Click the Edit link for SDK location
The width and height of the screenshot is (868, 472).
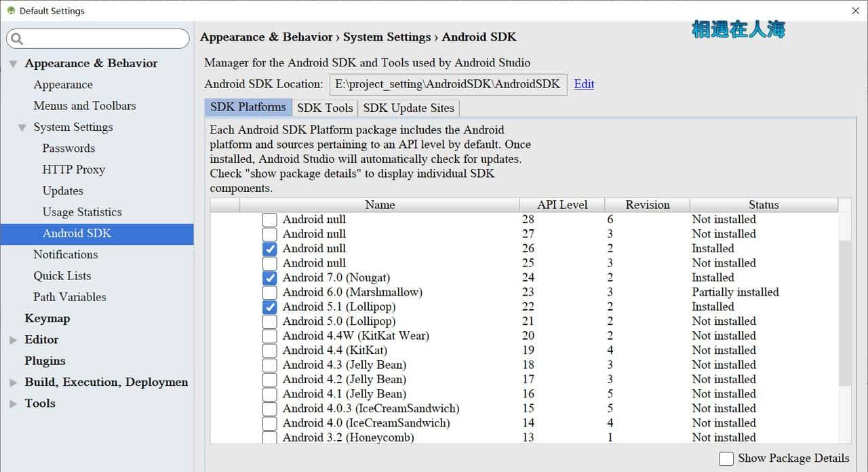pos(584,84)
